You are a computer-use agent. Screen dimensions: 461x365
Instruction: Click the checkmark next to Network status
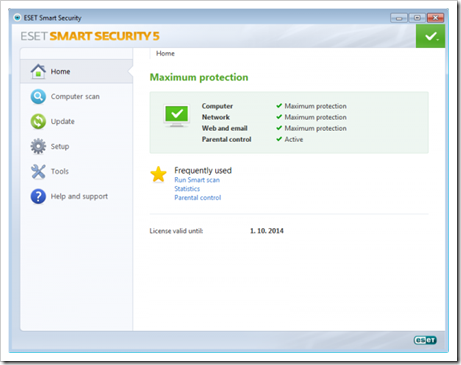point(279,117)
